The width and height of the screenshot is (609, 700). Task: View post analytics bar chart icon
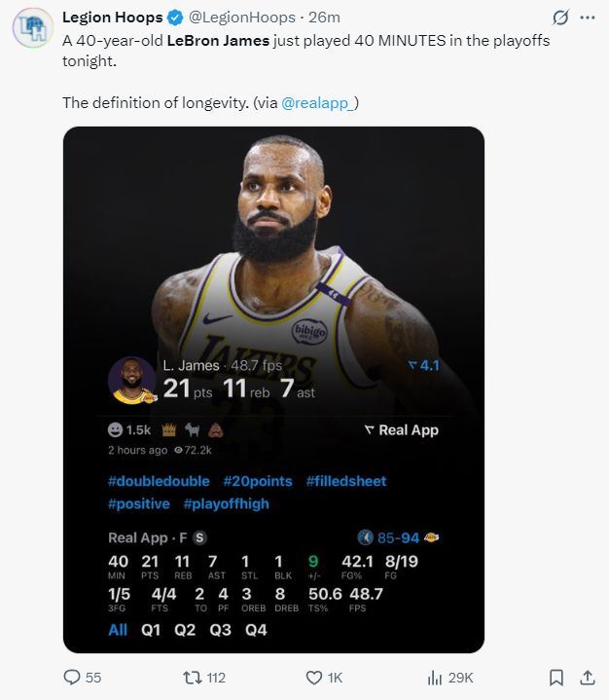[x=436, y=678]
